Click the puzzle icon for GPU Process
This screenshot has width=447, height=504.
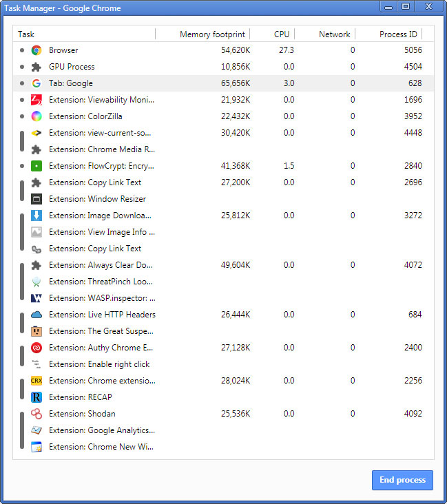coord(37,67)
